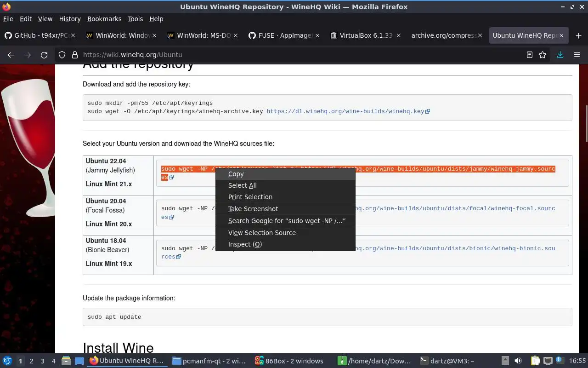Screen dimensions: 588x368
Task: Click the 'Ubuntu 20.04' table cell
Action: click(x=118, y=215)
